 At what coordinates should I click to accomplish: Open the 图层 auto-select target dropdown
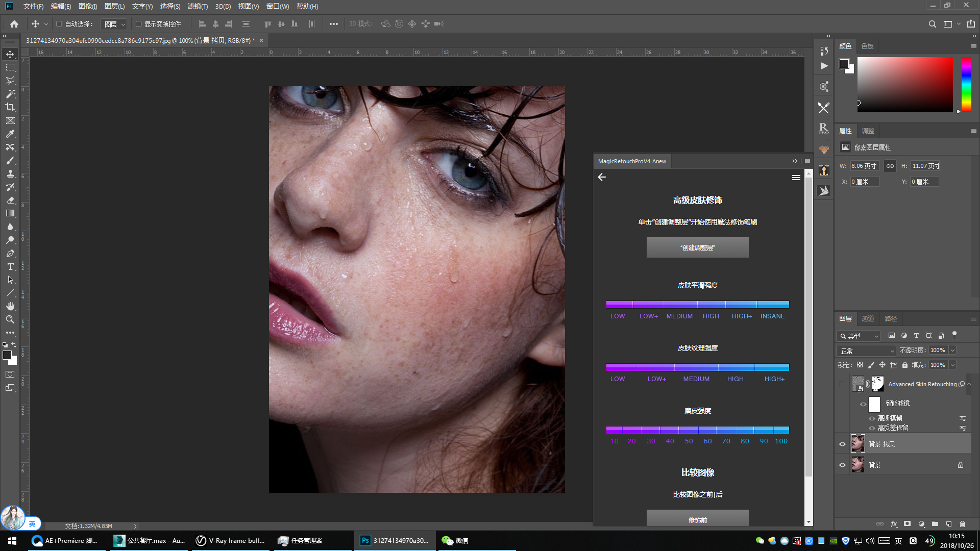pos(114,24)
